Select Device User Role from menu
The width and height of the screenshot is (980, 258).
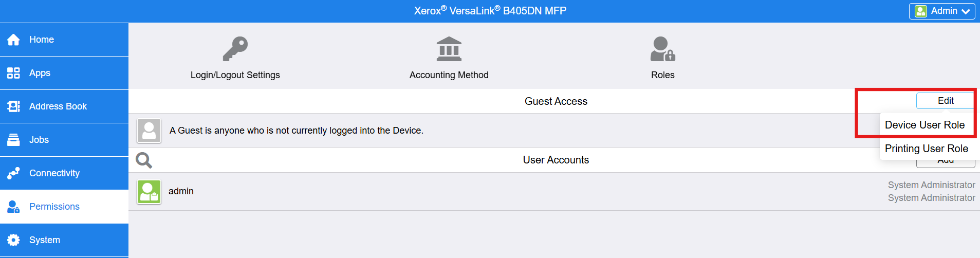pyautogui.click(x=924, y=125)
